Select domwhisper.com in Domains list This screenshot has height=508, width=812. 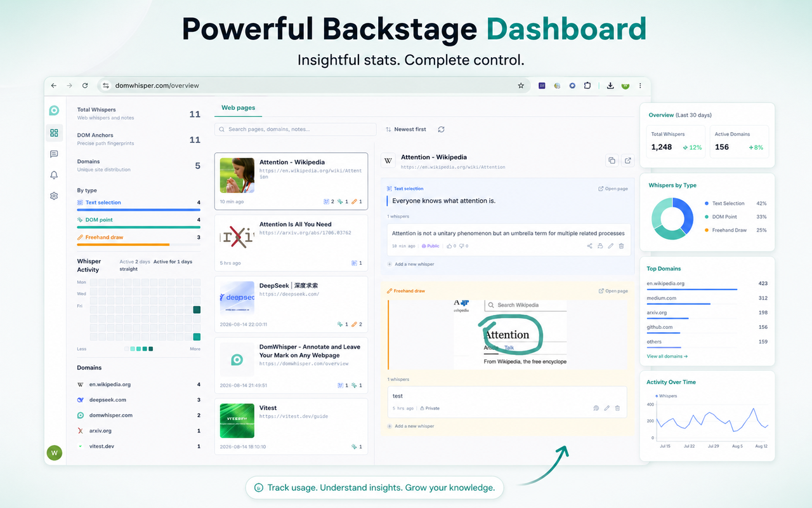coord(138,415)
